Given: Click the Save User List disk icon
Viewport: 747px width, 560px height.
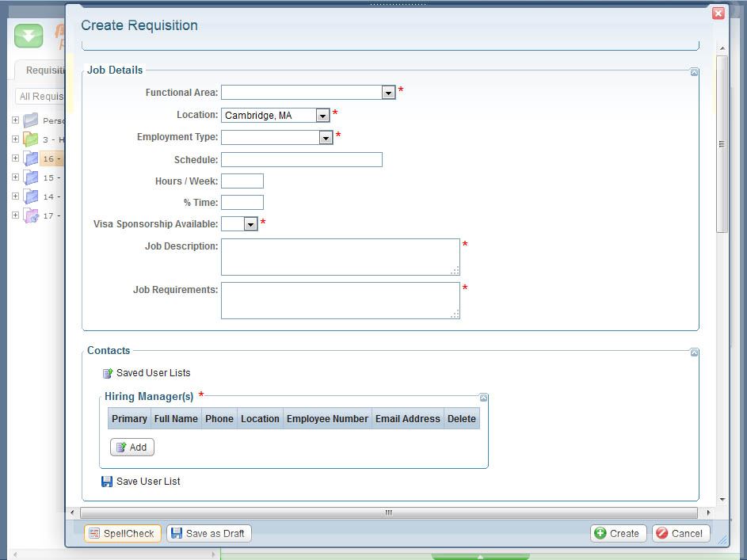Looking at the screenshot, I should click(x=107, y=482).
